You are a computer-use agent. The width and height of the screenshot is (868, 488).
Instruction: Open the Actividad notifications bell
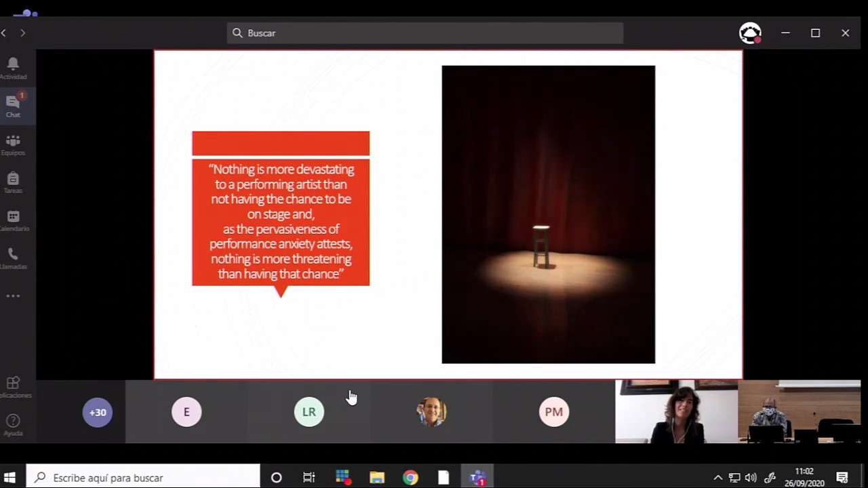pyautogui.click(x=13, y=67)
